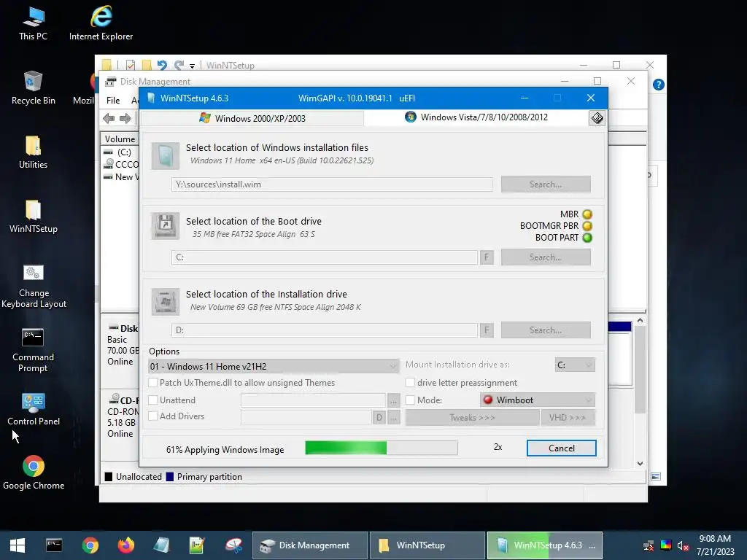Click the Unallocated black legend swatch

pyautogui.click(x=109, y=477)
